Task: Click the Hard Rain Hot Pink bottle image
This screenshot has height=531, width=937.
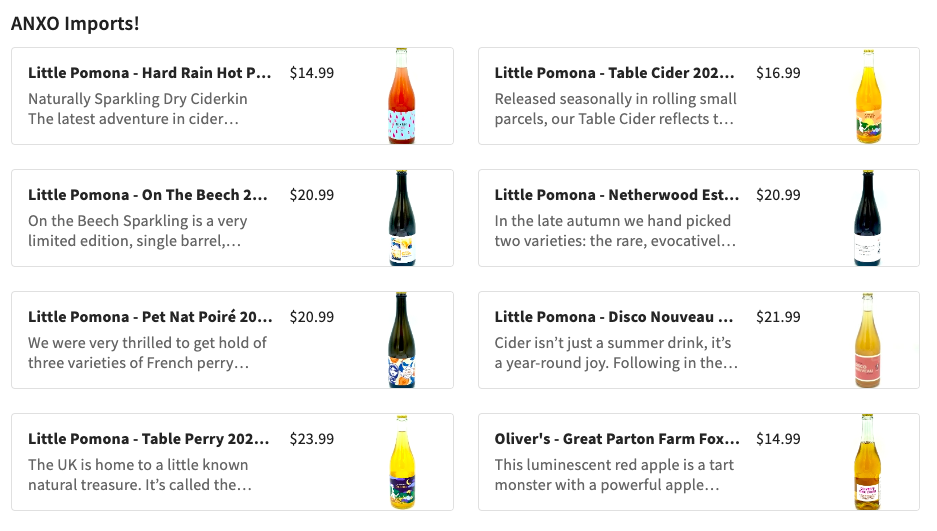Action: [x=401, y=96]
